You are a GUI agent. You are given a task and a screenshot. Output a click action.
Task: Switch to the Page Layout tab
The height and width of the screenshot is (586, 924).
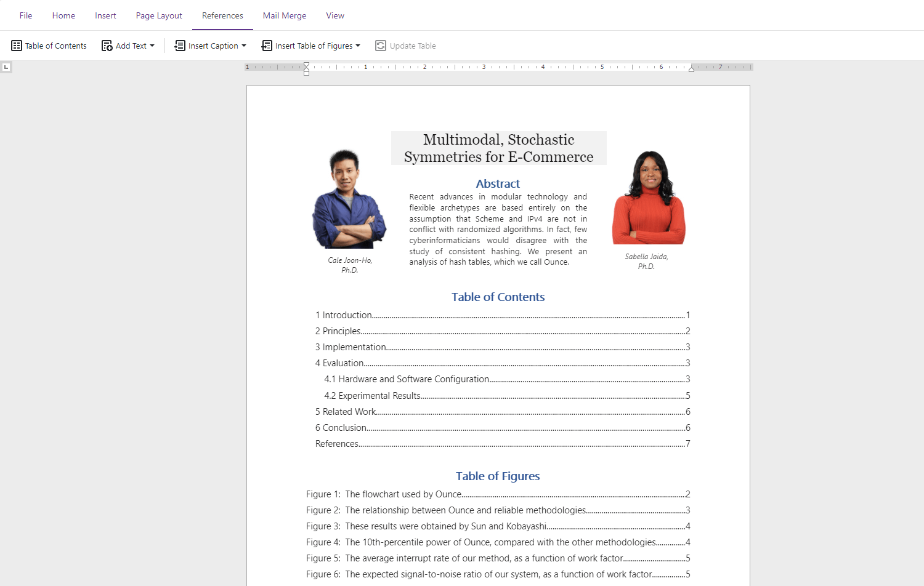point(158,15)
